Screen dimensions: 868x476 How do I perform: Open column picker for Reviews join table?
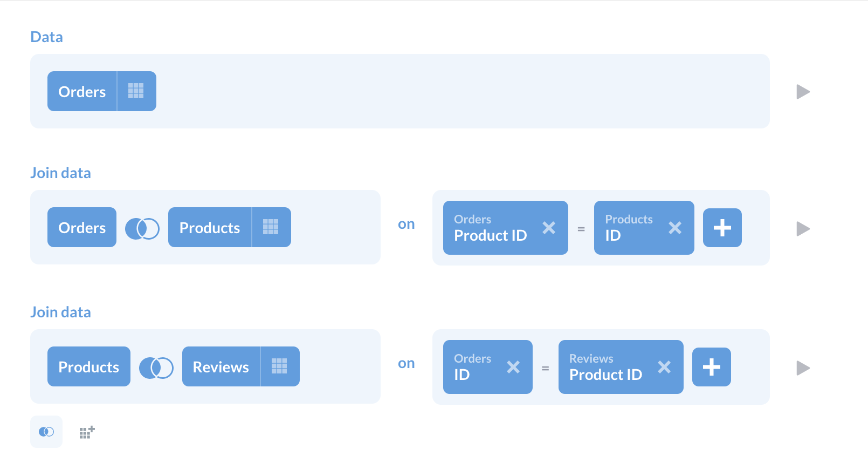click(x=279, y=366)
